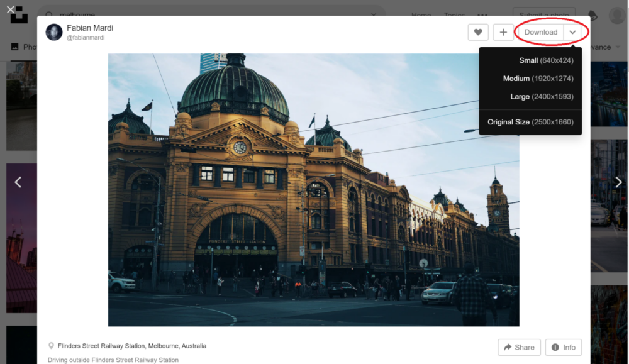Add photo to collection with plus icon

coord(503,32)
